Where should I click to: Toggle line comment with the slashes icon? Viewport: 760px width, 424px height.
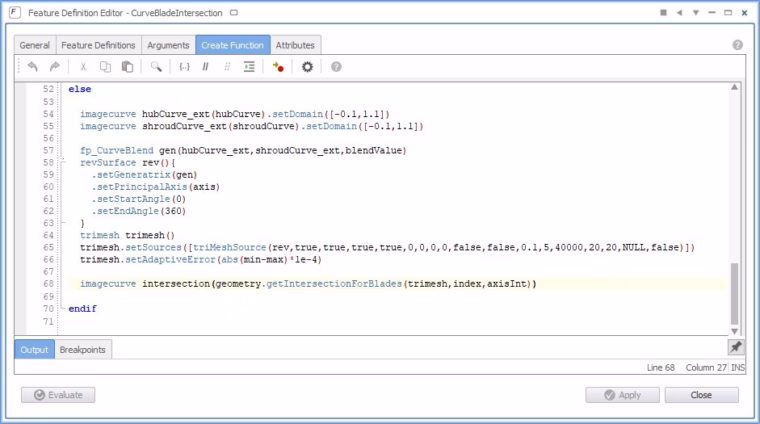click(x=206, y=67)
